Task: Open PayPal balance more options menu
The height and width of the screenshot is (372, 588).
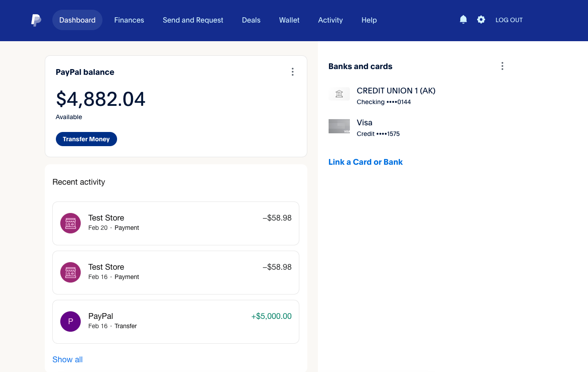Action: coord(293,72)
